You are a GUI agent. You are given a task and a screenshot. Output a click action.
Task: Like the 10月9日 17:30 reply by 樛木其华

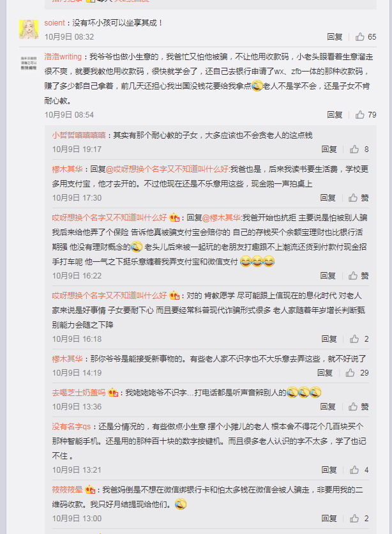point(358,198)
